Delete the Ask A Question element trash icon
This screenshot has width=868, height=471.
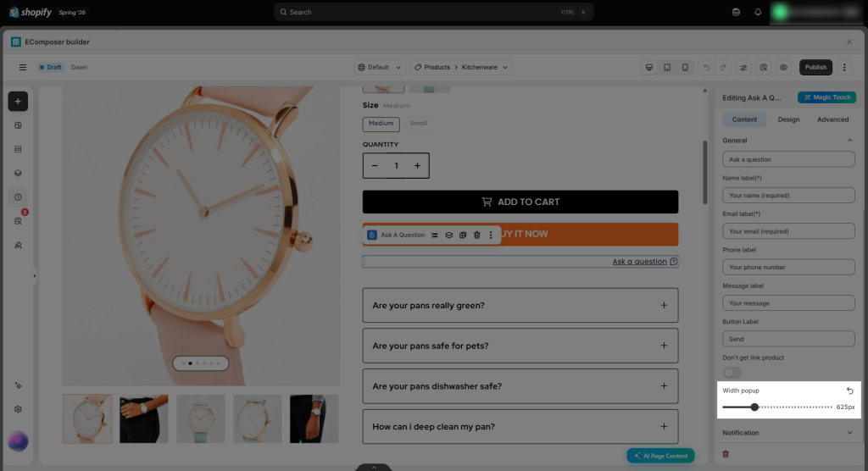pyautogui.click(x=476, y=235)
